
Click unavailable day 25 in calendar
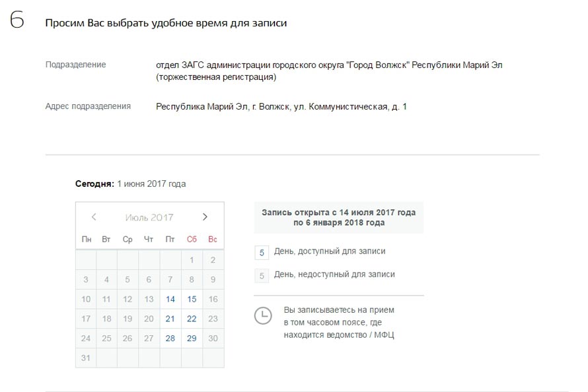(x=106, y=338)
